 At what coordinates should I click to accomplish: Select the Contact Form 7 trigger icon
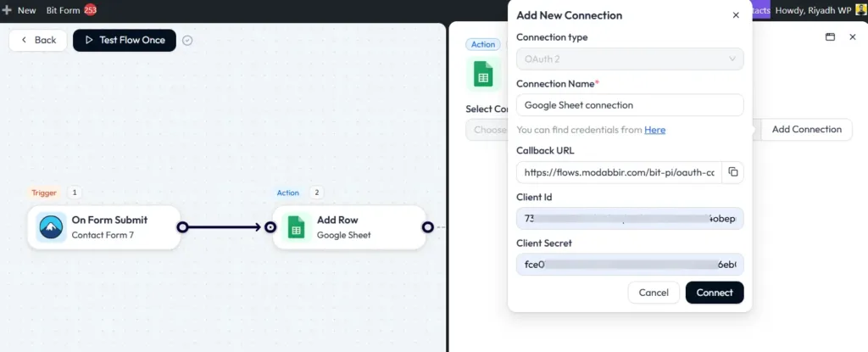52,227
